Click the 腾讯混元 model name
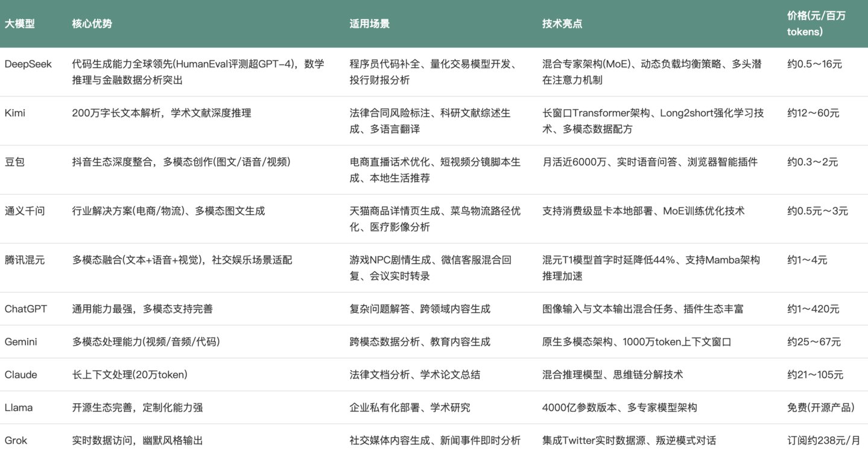Screen dimensions: 868x455 tap(25, 260)
